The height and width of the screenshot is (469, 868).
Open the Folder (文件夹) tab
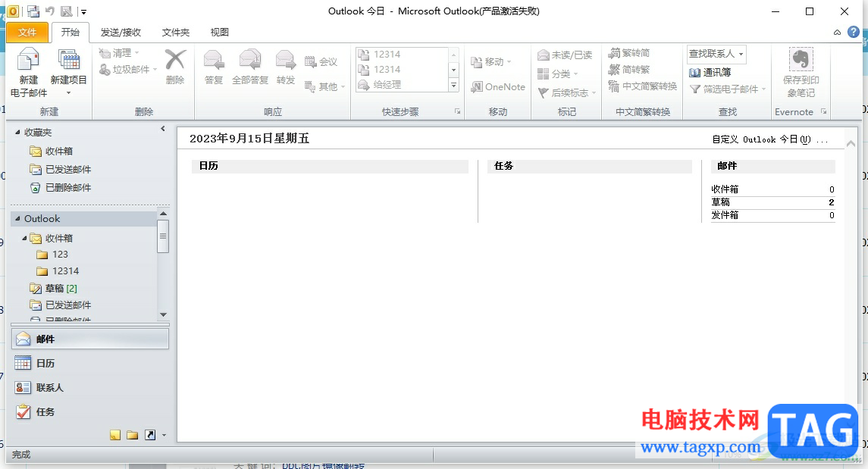tap(175, 32)
